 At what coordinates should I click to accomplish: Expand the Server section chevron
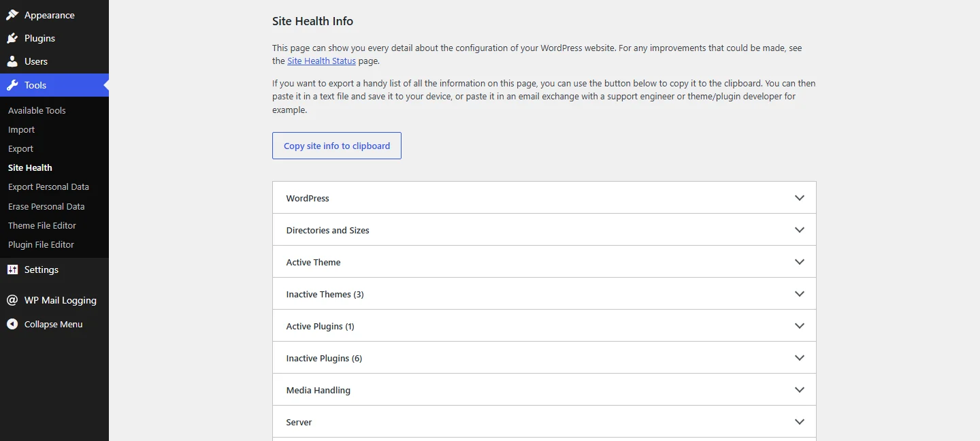click(800, 422)
